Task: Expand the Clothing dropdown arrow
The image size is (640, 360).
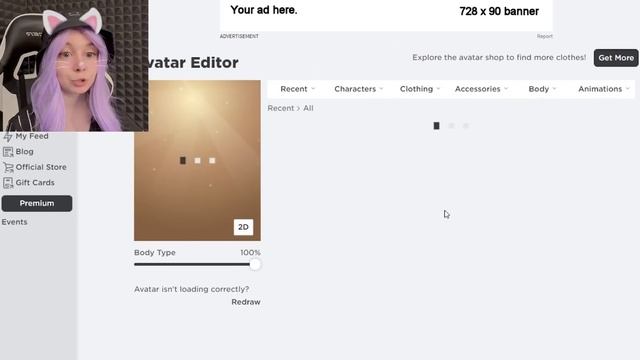Action: point(438,89)
